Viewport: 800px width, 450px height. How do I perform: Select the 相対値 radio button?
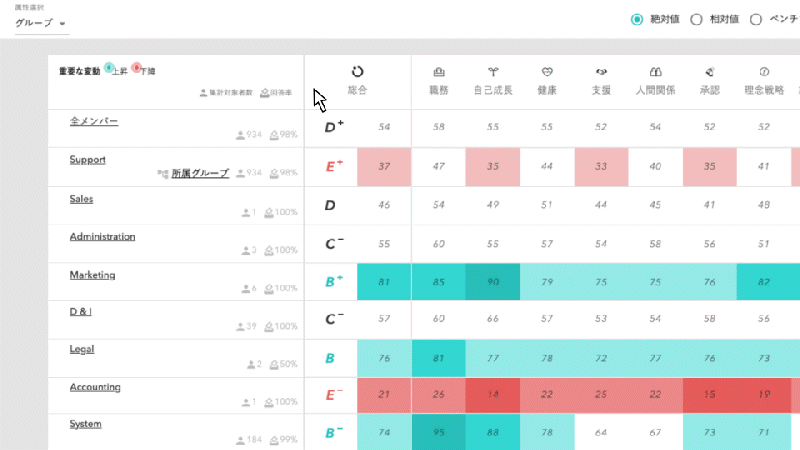(x=696, y=19)
